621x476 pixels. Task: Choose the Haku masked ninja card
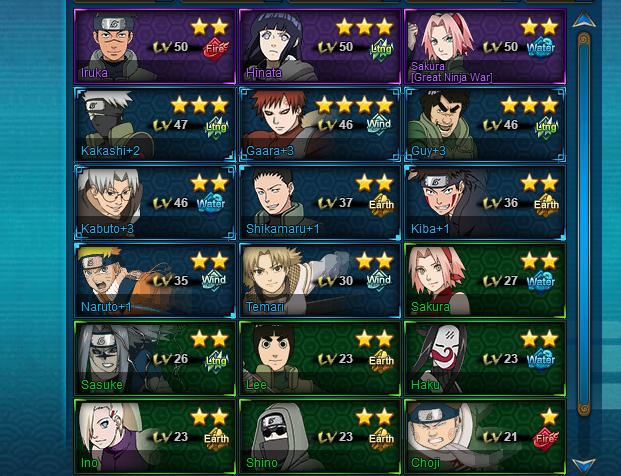(x=485, y=359)
